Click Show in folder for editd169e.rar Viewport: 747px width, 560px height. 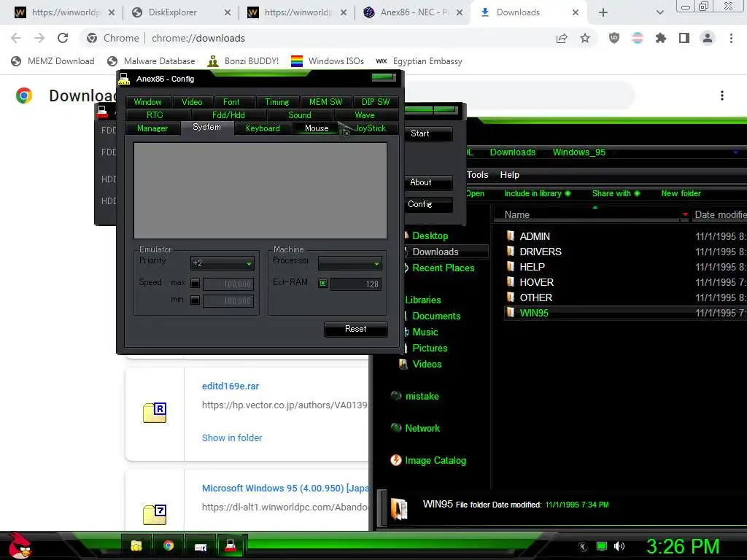click(x=232, y=437)
